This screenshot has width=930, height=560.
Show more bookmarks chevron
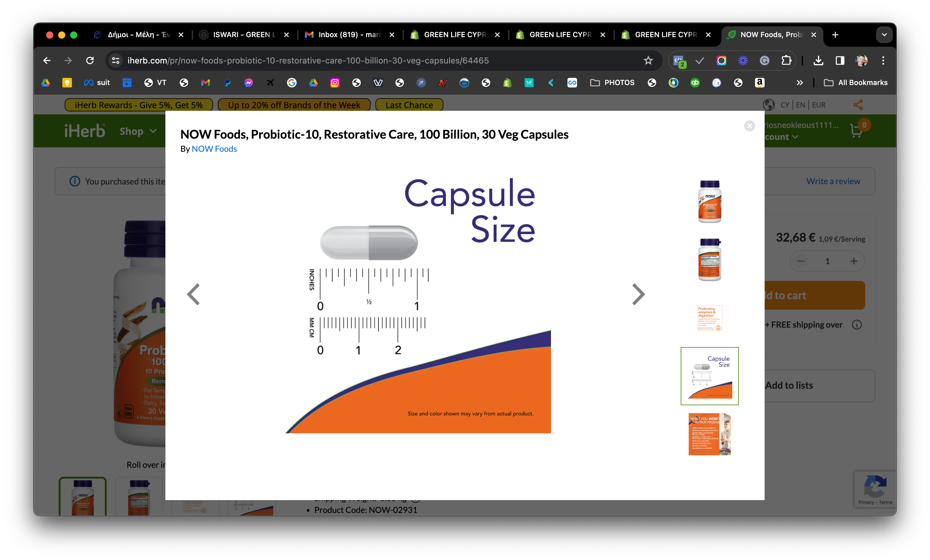799,83
